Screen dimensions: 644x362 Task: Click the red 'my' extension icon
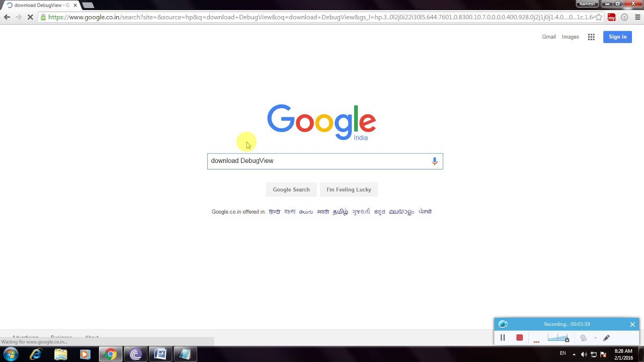click(x=612, y=17)
